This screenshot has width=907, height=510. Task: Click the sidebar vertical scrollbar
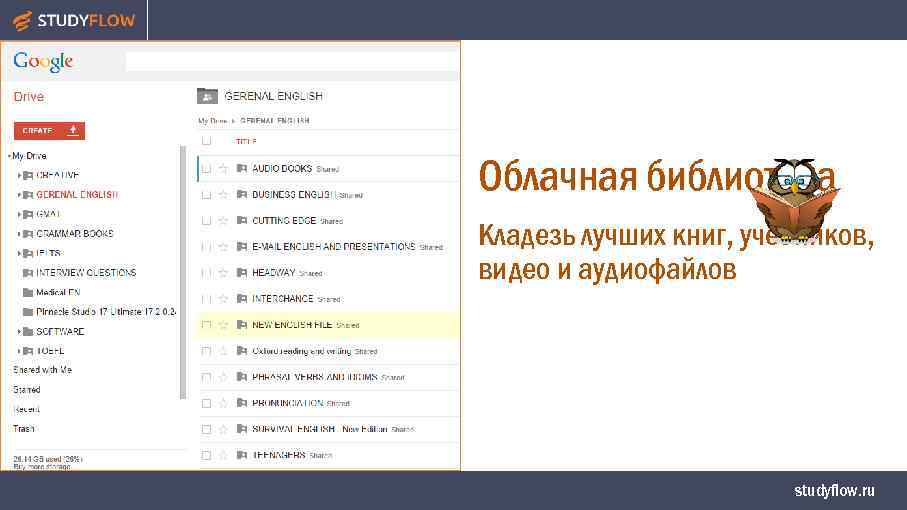[x=183, y=272]
